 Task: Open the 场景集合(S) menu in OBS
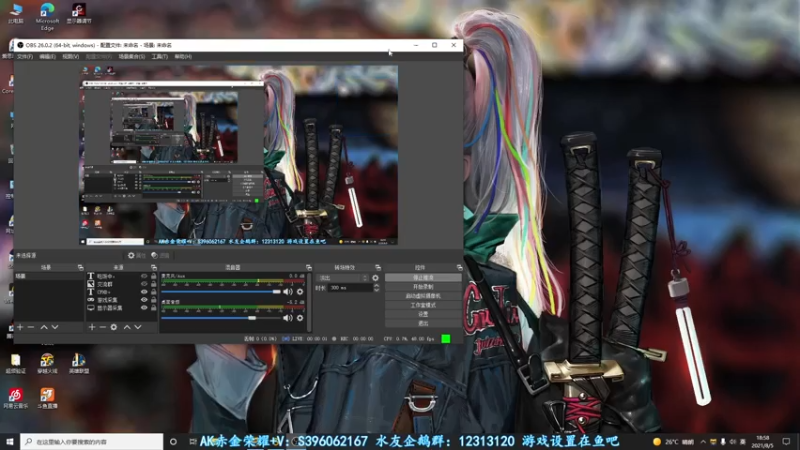(x=132, y=57)
